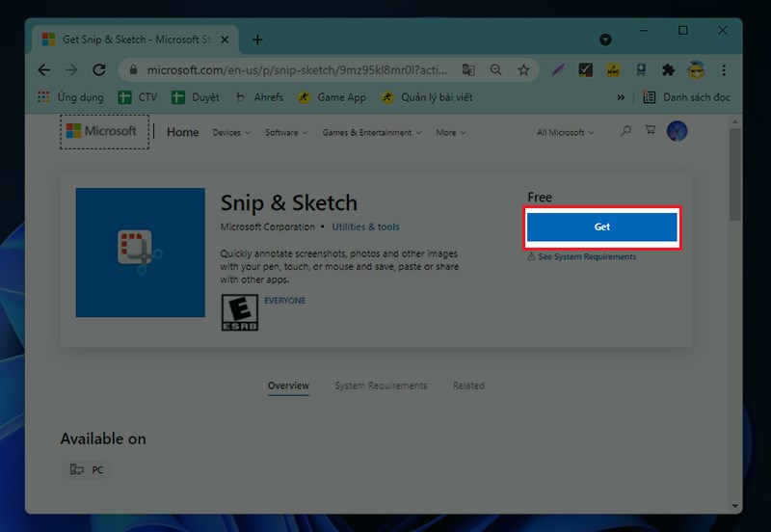This screenshot has width=771, height=532.
Task: Click the page vertical scrollbar thumb
Action: coord(734,174)
